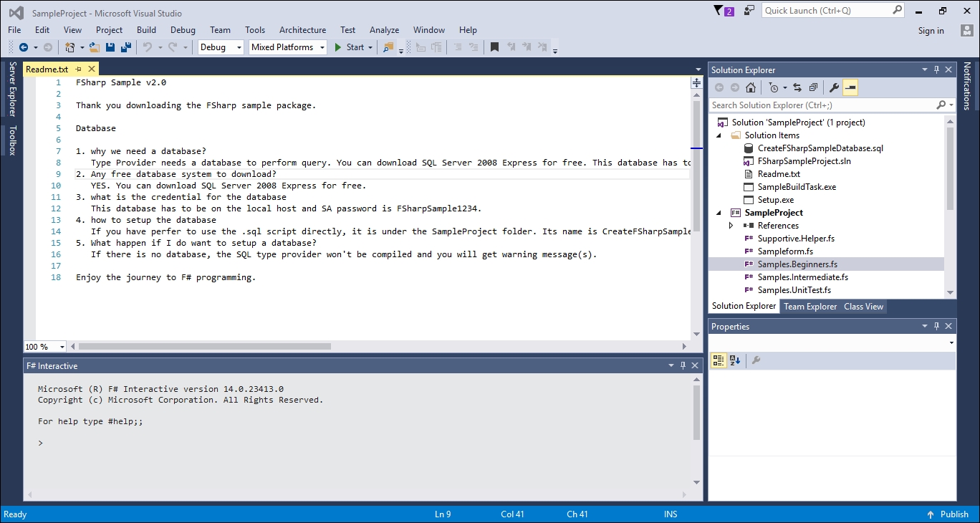Save the current file with Save icon
The image size is (980, 523).
pyautogui.click(x=110, y=47)
